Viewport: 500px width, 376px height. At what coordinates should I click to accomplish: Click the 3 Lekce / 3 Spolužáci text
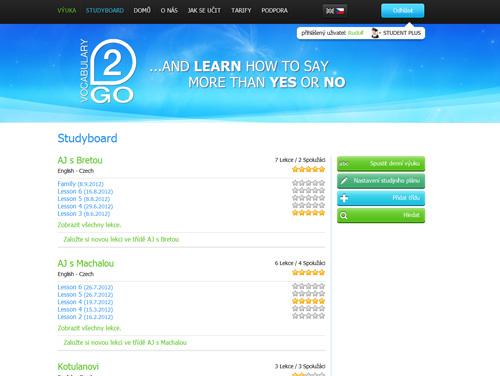coord(300,366)
